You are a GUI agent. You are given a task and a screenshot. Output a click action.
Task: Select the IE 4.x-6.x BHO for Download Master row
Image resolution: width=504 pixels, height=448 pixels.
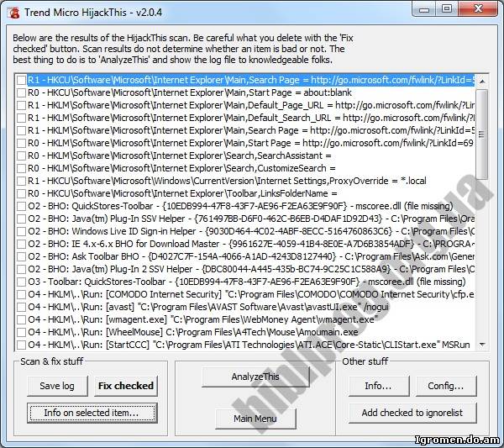[251, 244]
